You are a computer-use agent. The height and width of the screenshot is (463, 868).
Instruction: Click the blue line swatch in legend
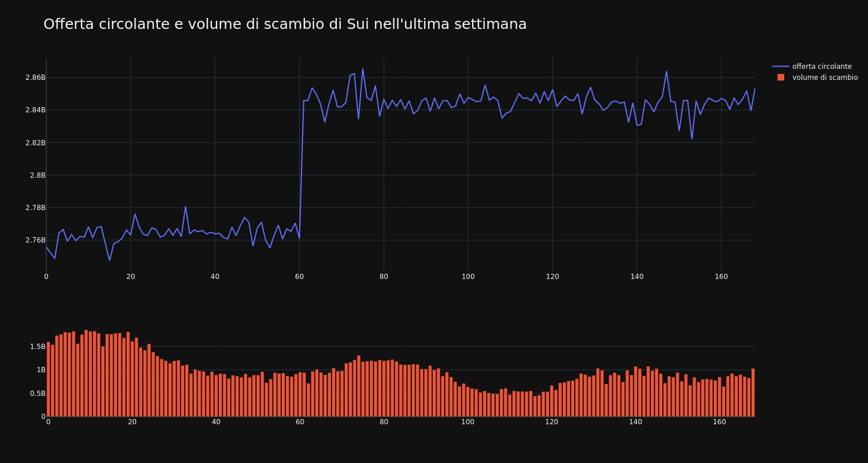point(781,67)
